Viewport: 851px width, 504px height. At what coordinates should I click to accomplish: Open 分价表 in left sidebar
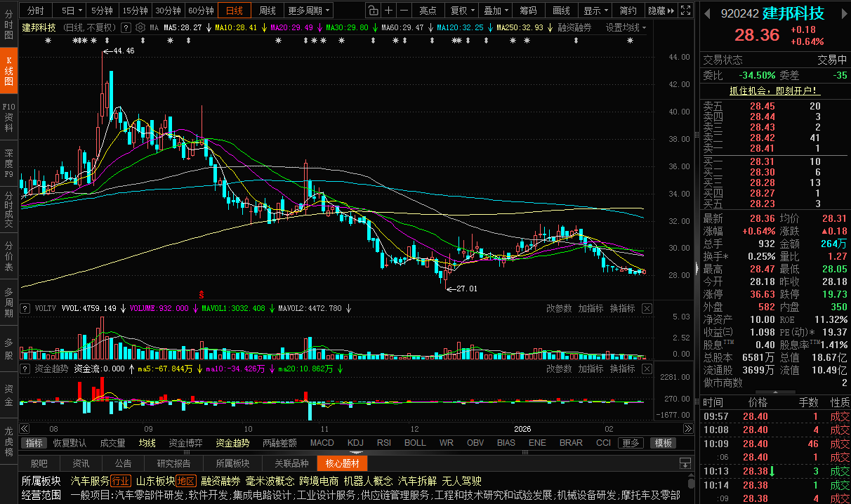coord(9,256)
